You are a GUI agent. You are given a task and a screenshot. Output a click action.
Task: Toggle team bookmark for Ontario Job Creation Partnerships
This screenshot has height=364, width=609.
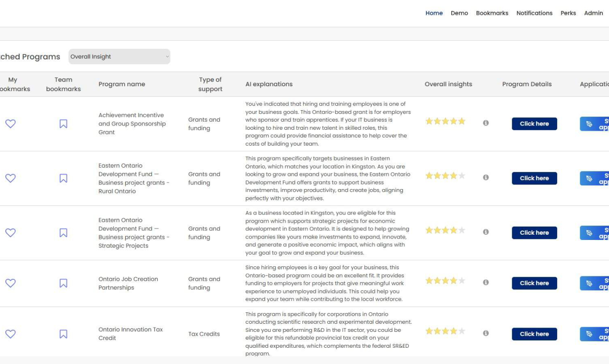coord(63,283)
